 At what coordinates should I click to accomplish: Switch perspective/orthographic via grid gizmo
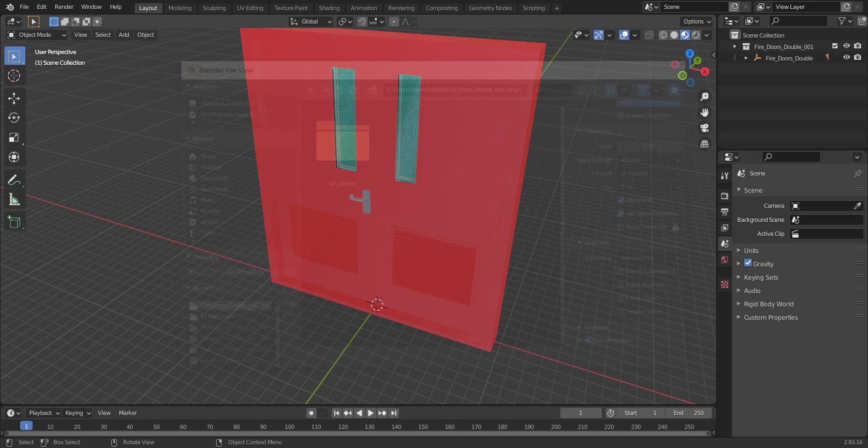pyautogui.click(x=704, y=144)
